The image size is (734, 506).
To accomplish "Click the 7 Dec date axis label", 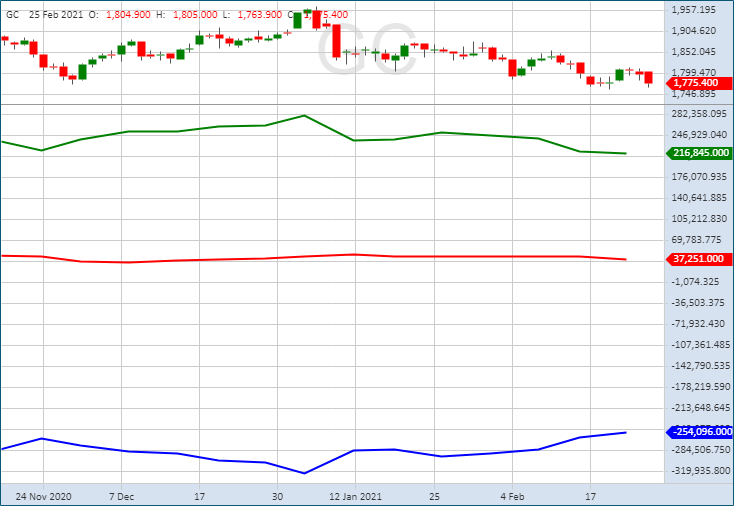I will click(122, 497).
